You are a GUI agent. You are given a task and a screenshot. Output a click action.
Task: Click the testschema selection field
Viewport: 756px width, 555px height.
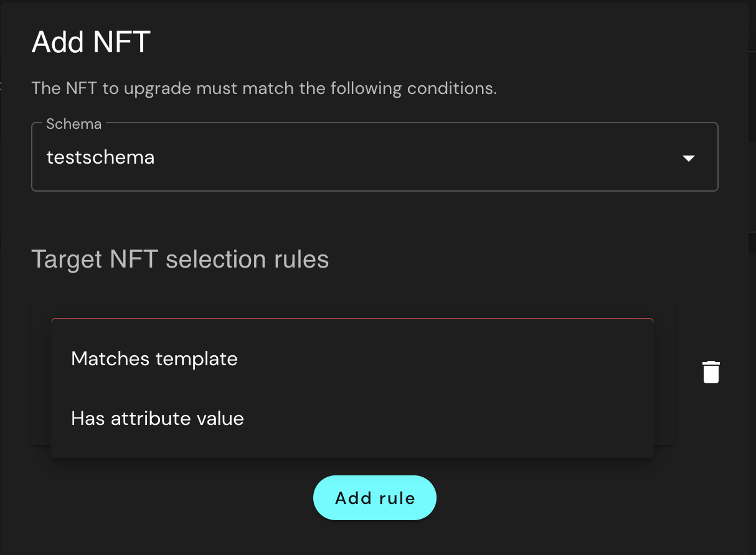[x=374, y=157]
